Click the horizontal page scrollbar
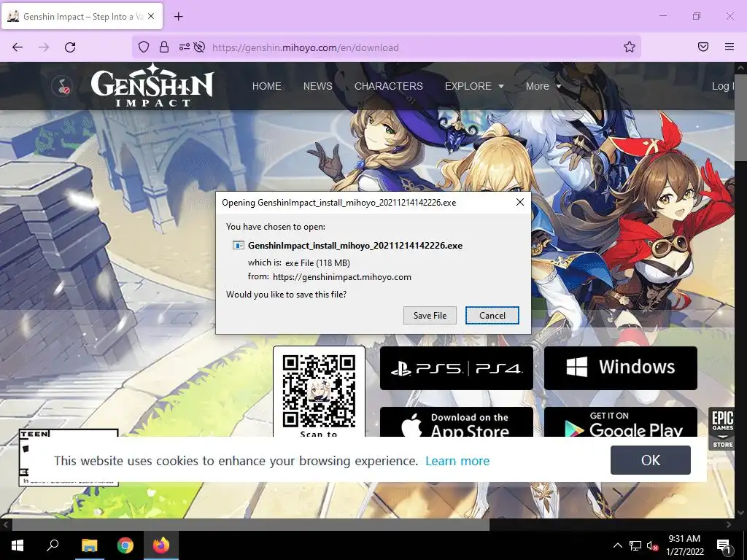Image resolution: width=747 pixels, height=560 pixels. (251, 524)
